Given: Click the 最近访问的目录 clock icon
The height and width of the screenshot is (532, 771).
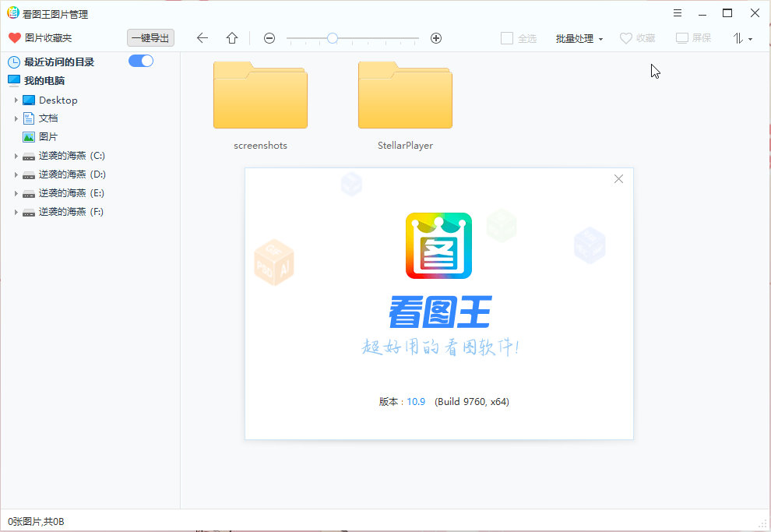Looking at the screenshot, I should (14, 62).
